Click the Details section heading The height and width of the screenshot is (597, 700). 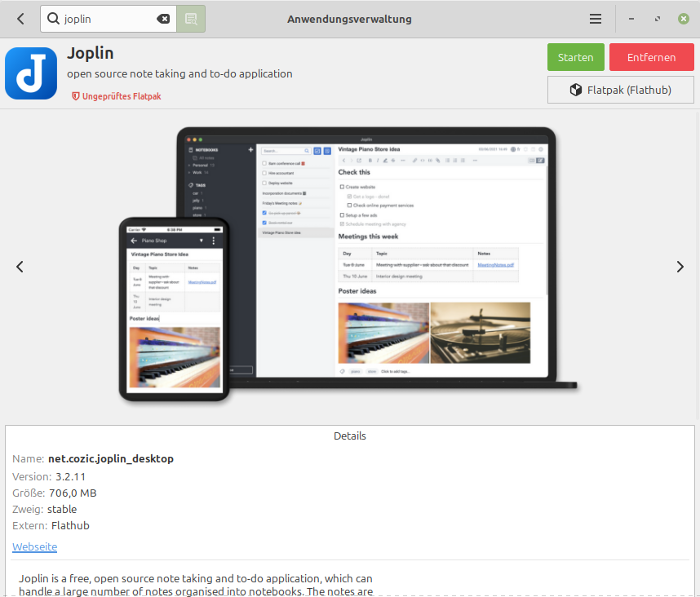(349, 436)
